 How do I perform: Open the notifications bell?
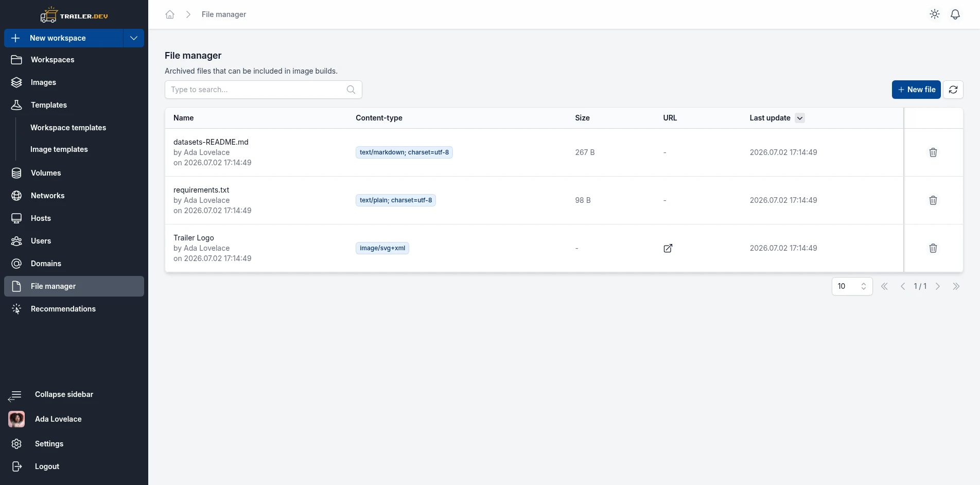955,14
